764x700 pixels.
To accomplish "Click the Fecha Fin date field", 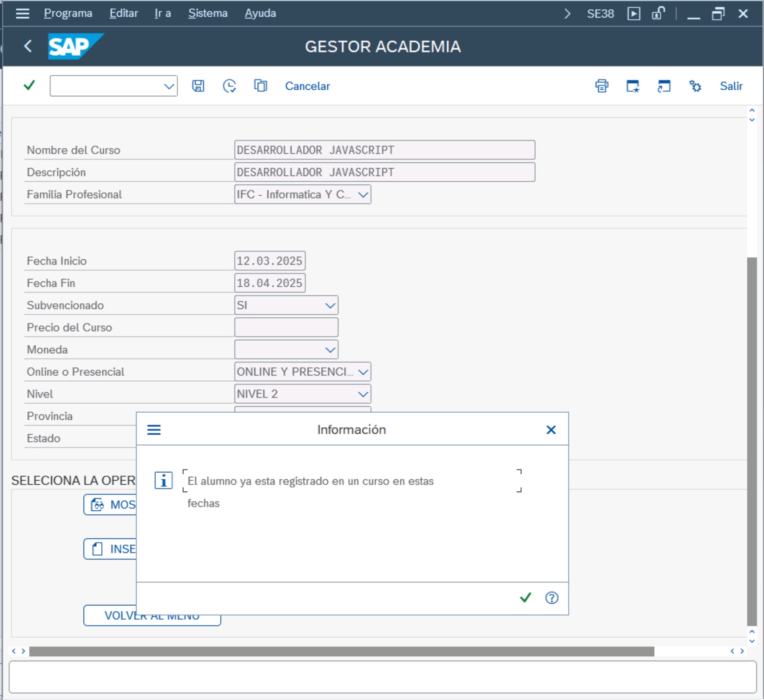I will coord(270,283).
